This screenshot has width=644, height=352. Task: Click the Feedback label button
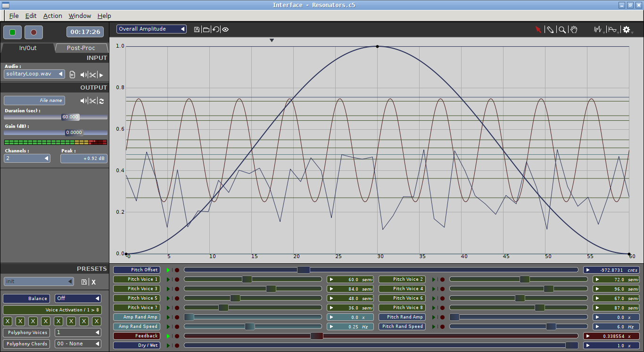(137, 336)
